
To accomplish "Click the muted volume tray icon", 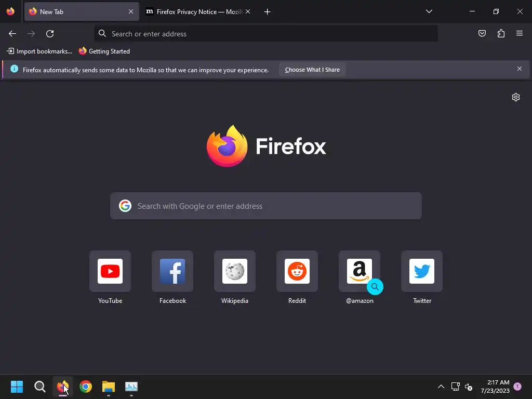I will (469, 387).
